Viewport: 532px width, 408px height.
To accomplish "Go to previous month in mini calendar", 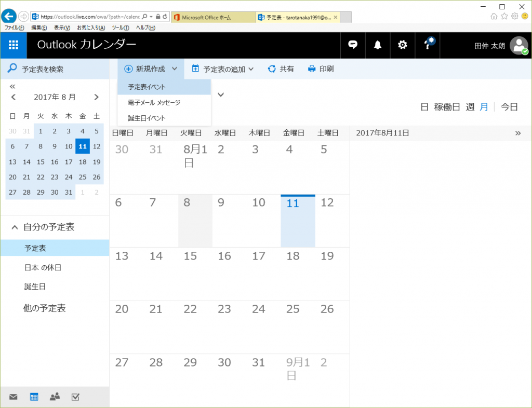I will tap(14, 97).
